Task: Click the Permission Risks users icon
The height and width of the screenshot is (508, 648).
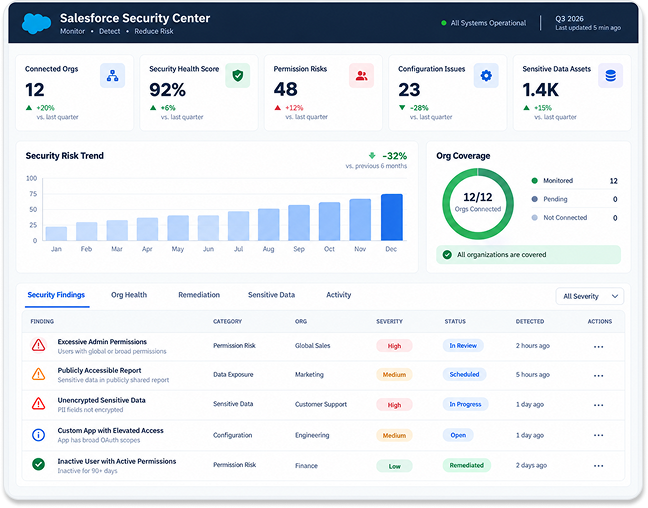Action: [x=362, y=76]
